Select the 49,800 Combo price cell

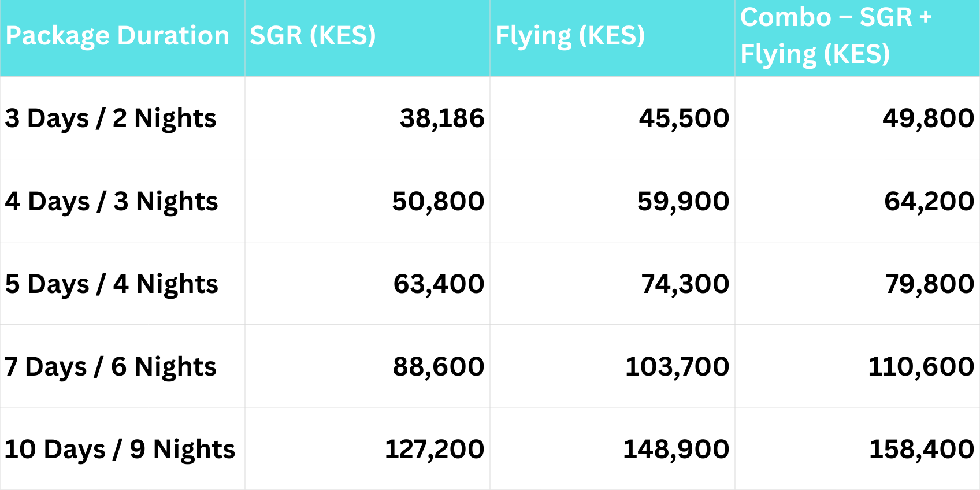pos(928,118)
